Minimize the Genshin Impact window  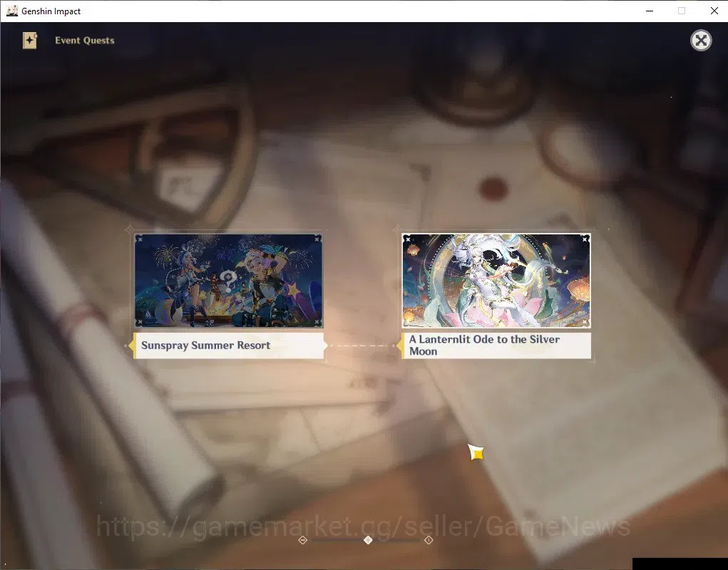click(650, 11)
